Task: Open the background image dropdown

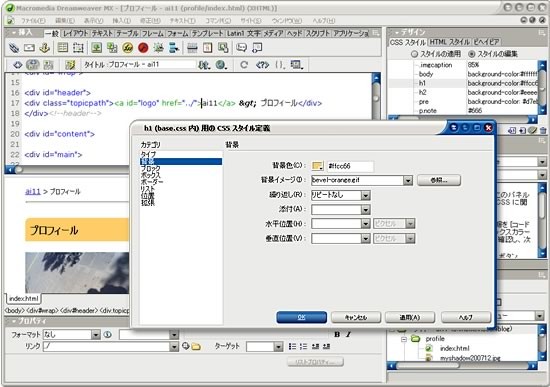Action: pos(408,180)
